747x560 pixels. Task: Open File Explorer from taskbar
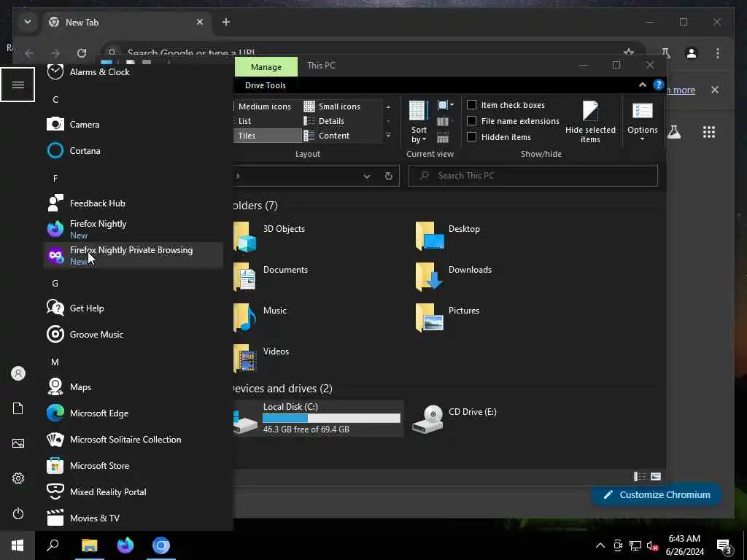pos(89,545)
